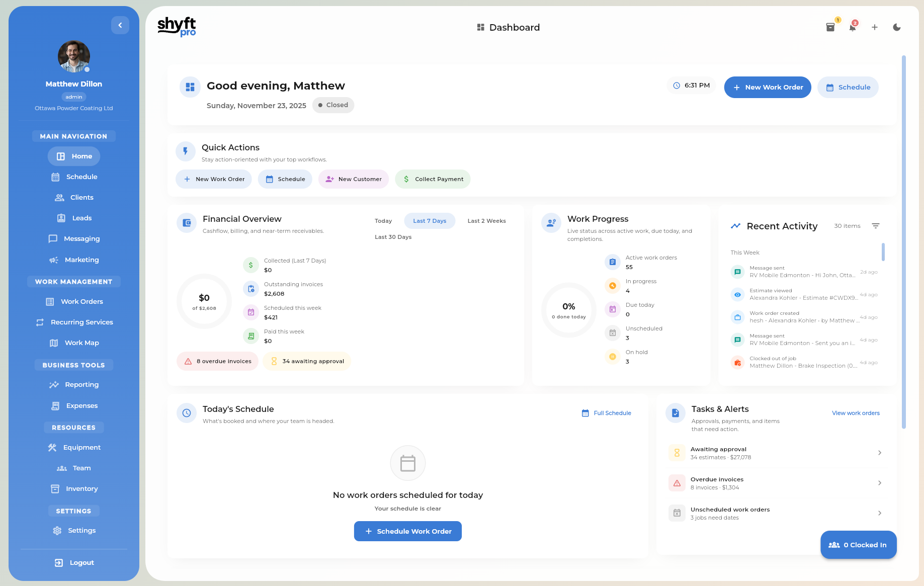Go to Recurring Services in sidebar

(74, 322)
